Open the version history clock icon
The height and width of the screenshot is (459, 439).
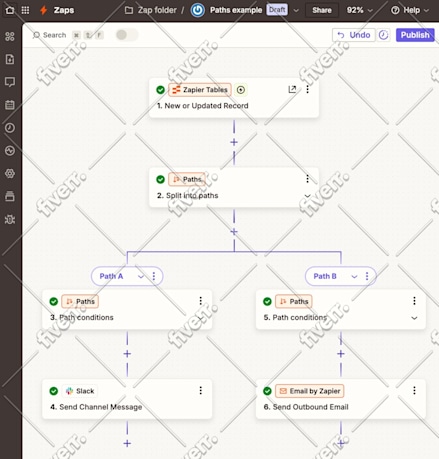384,35
